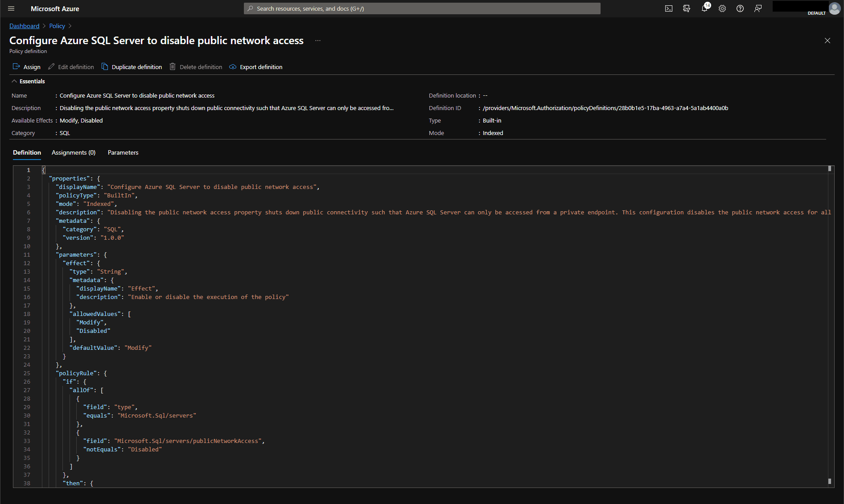844x504 pixels.
Task: Click the Delete definition trash icon
Action: (x=173, y=66)
